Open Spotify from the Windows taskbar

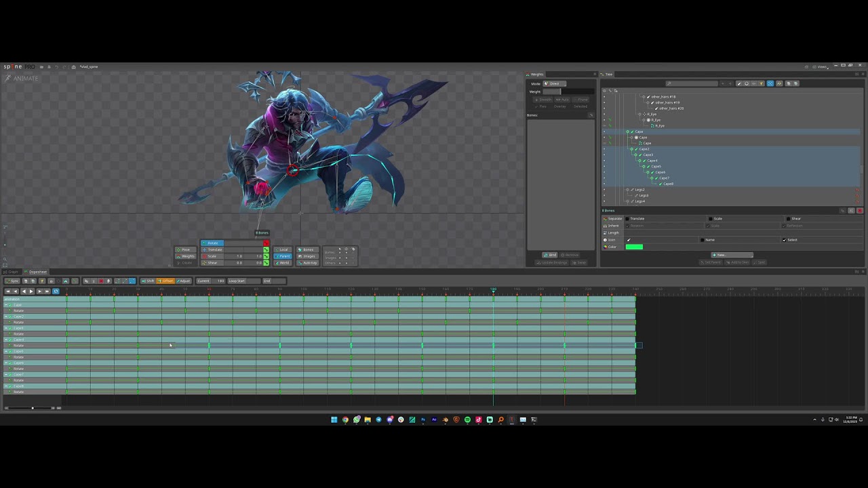click(467, 420)
